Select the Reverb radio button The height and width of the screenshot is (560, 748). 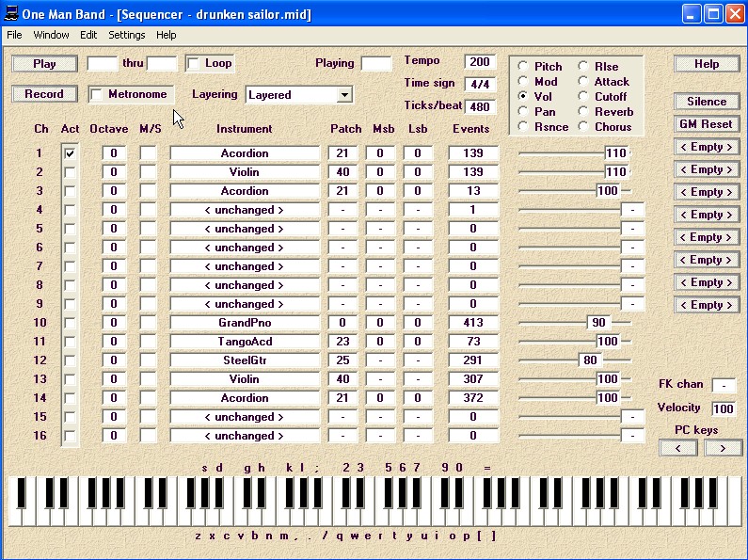(x=583, y=112)
